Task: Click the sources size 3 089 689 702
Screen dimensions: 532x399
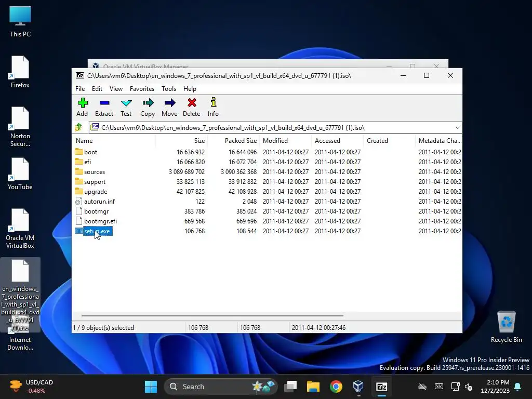Action: [187, 171]
